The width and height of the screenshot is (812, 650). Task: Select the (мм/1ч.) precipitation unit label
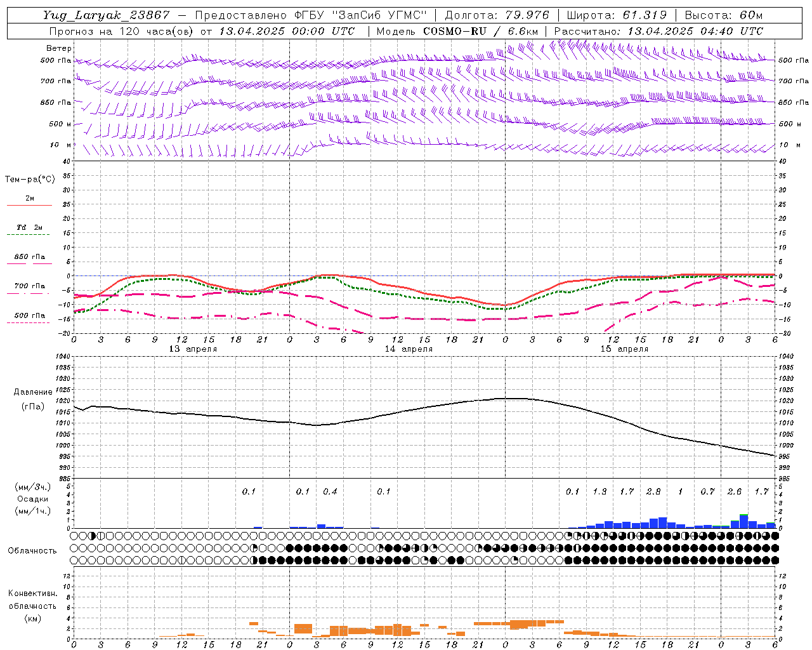pyautogui.click(x=33, y=511)
